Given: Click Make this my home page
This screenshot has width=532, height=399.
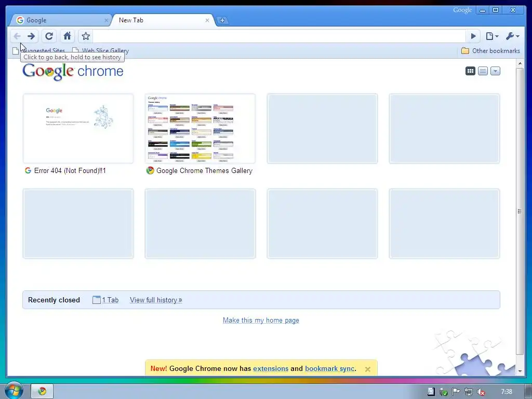Looking at the screenshot, I should pyautogui.click(x=261, y=320).
